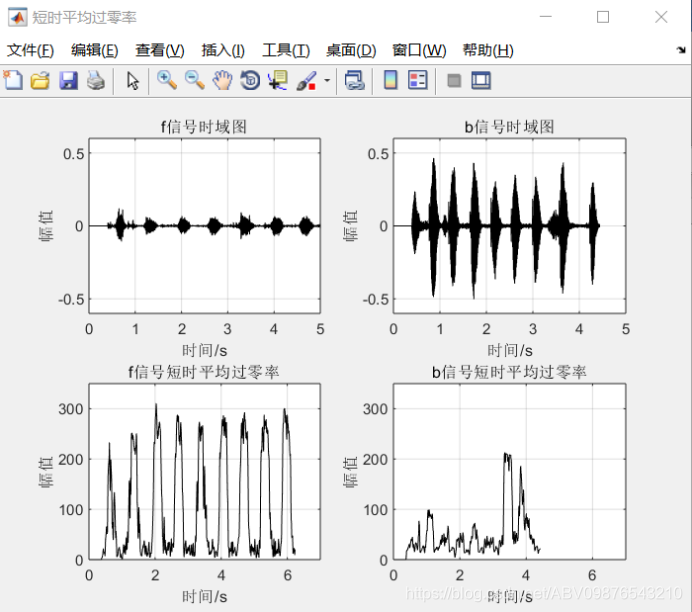The height and width of the screenshot is (612, 692).
Task: Open the 窗口(W) menu
Action: [419, 51]
